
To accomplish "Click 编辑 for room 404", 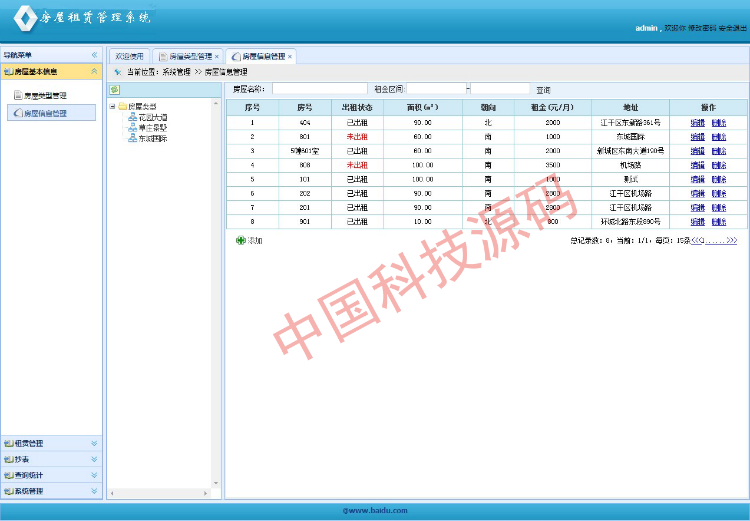I will click(698, 123).
